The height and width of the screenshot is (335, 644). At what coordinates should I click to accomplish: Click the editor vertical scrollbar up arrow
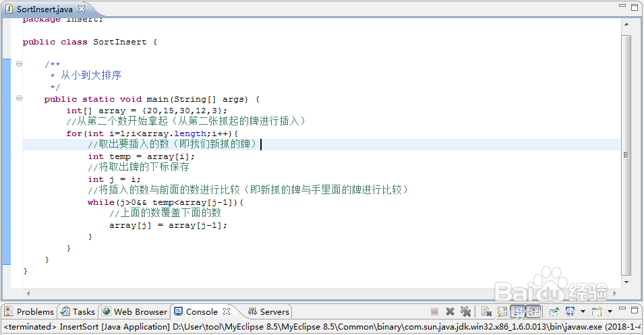[x=626, y=24]
